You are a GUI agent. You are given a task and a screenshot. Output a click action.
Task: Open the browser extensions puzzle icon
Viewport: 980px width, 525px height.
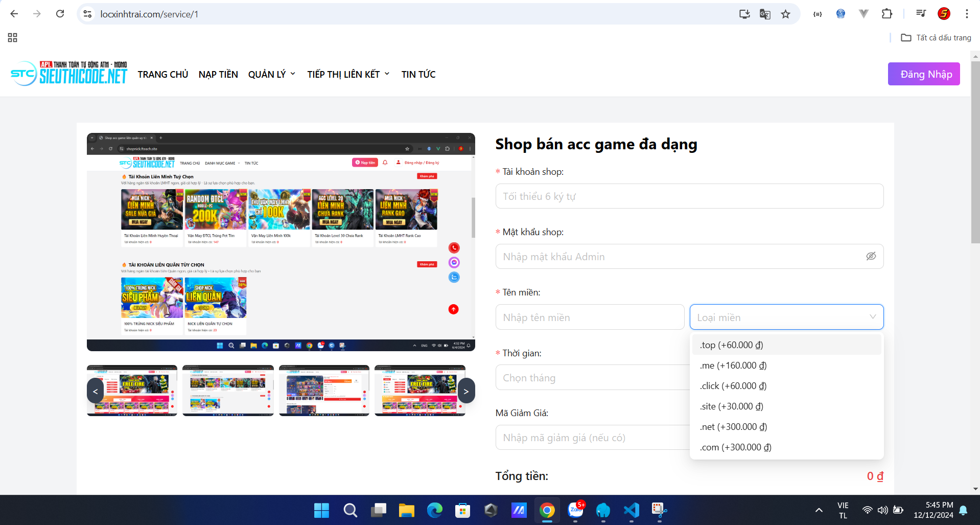887,14
